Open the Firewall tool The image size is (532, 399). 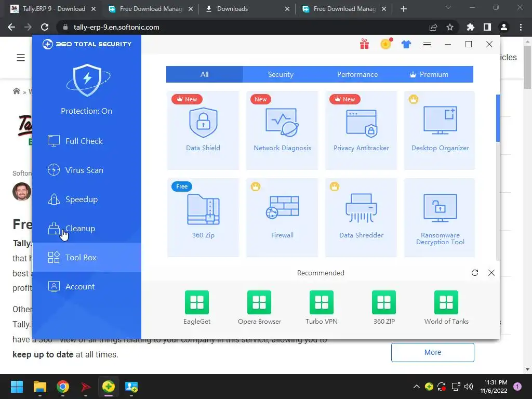(x=282, y=218)
